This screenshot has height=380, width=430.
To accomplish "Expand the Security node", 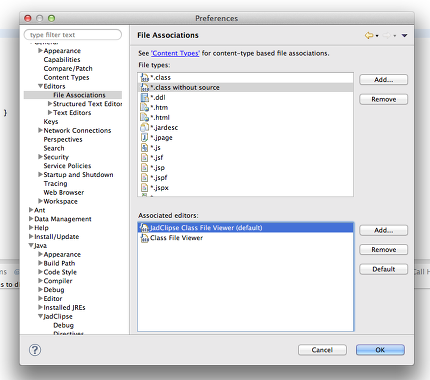I will coord(40,157).
